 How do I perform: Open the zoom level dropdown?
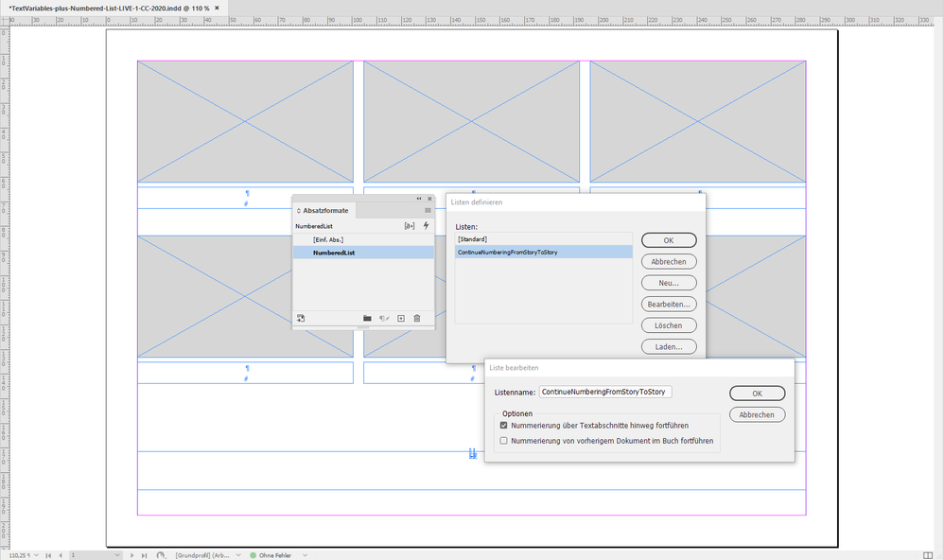click(36, 555)
